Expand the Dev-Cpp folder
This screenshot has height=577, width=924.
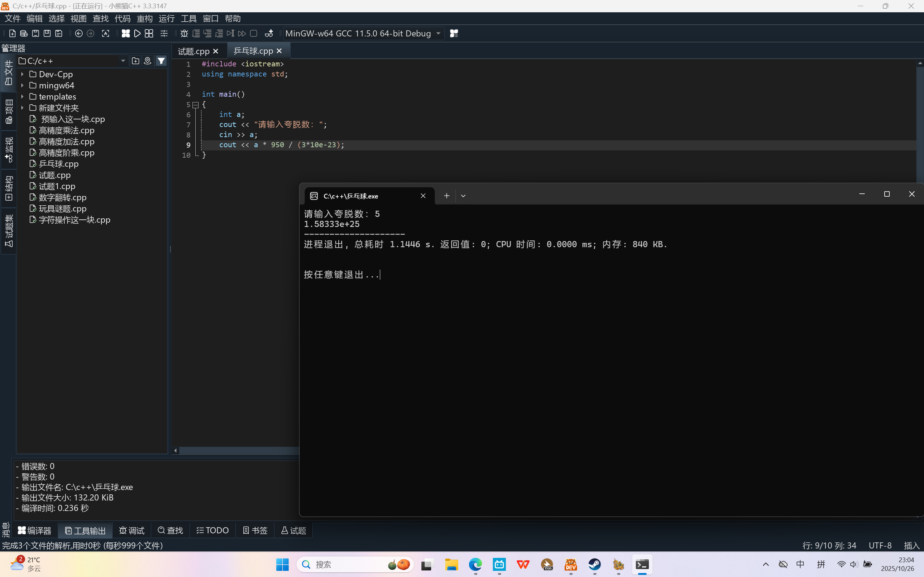[22, 74]
